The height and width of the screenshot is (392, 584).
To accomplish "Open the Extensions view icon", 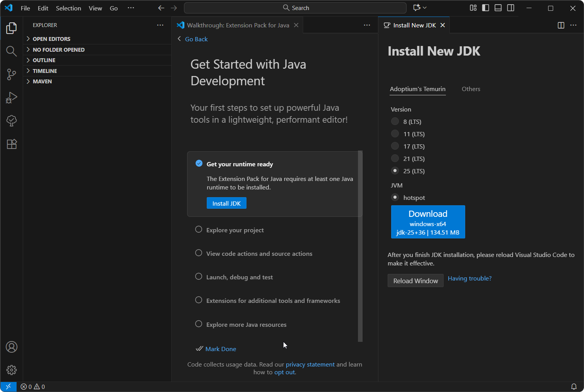I will coord(11,144).
